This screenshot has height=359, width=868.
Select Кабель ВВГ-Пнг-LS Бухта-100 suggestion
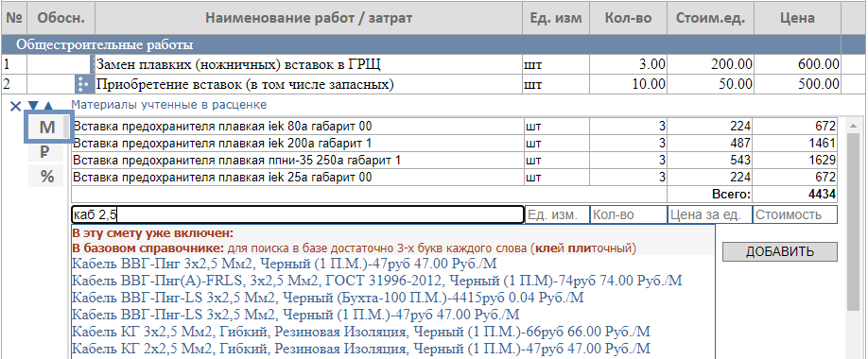coord(328,299)
